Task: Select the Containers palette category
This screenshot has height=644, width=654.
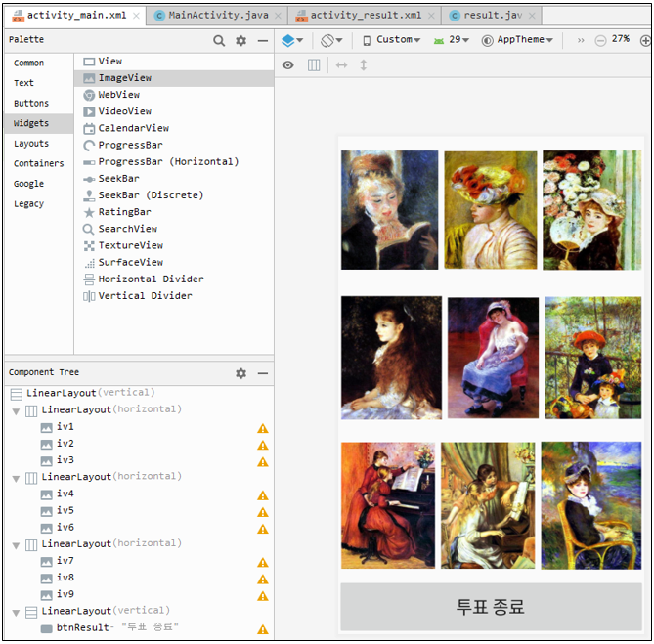Action: click(x=39, y=163)
